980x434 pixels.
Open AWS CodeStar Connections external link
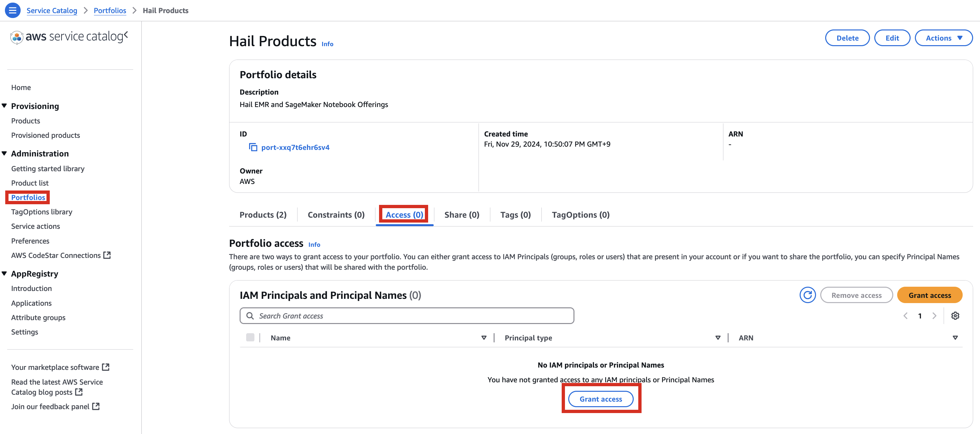coord(61,255)
